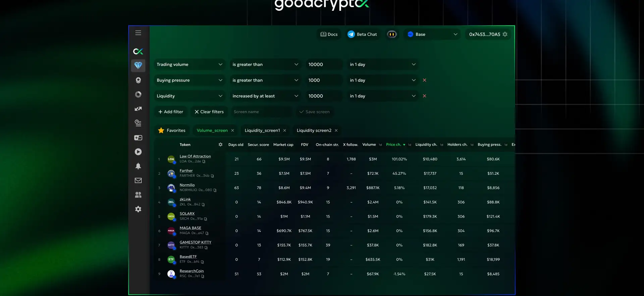Screen dimensions: 644x296
Task: Close the Liquidity_screen1 saved tab
Action: (x=285, y=130)
